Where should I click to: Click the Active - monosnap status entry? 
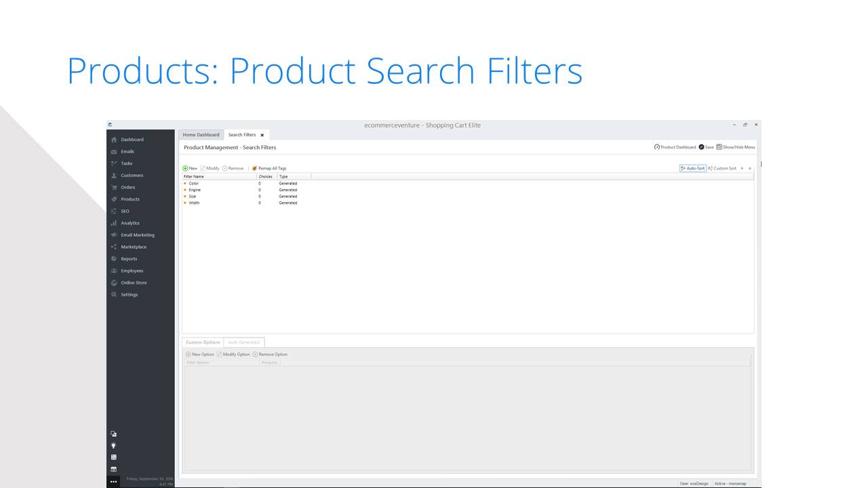pos(730,483)
